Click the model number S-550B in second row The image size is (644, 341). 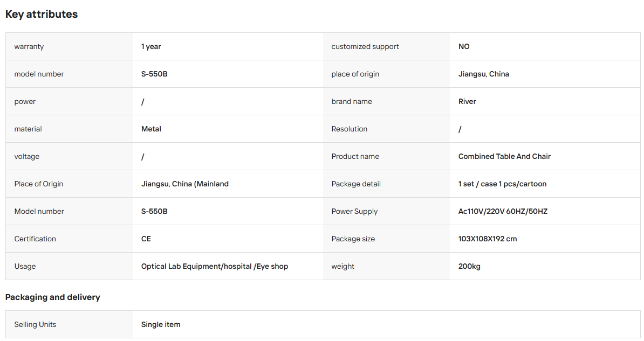(x=154, y=74)
